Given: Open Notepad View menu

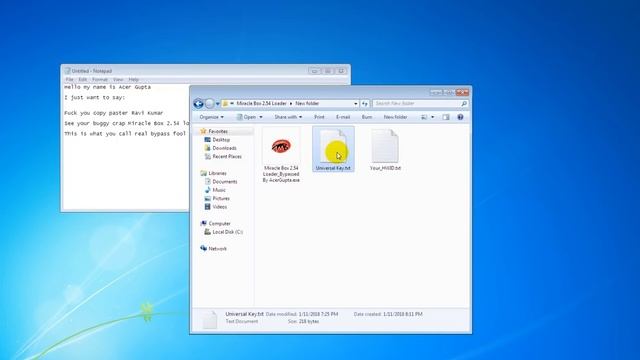Looking at the screenshot, I should coord(118,80).
